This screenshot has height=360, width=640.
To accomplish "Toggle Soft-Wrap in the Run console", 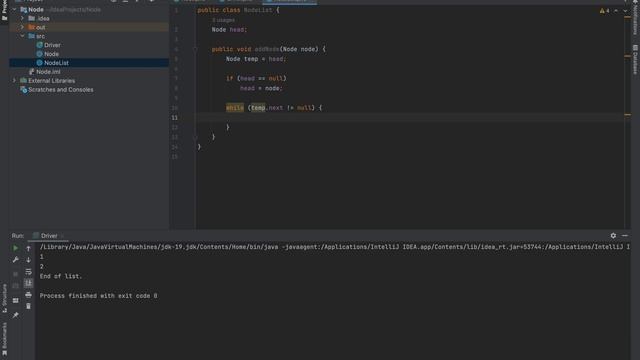I will (28, 271).
